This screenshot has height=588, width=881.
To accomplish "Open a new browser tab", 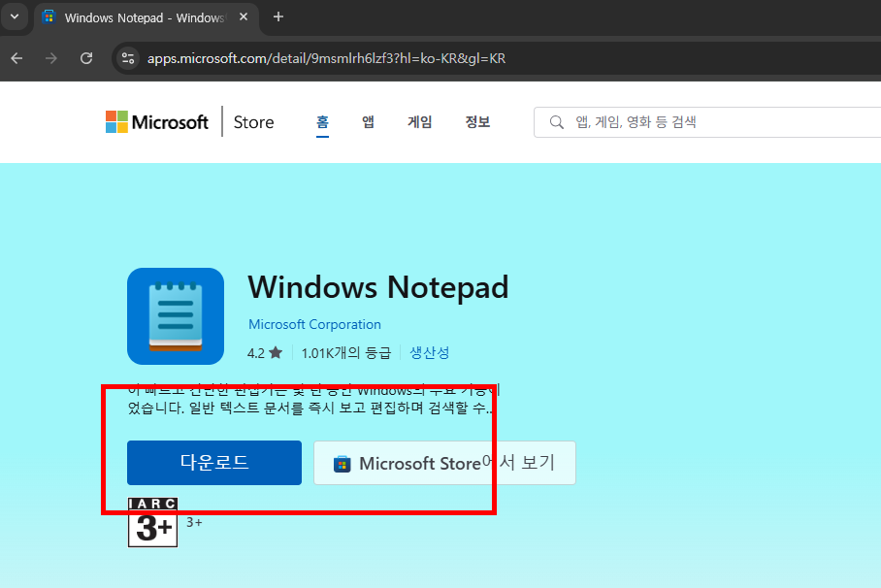I will pos(278,16).
